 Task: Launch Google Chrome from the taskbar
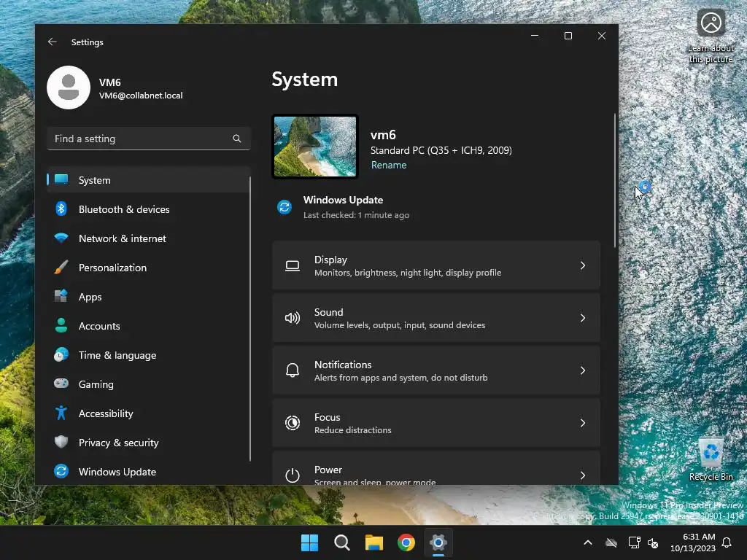[x=406, y=542]
